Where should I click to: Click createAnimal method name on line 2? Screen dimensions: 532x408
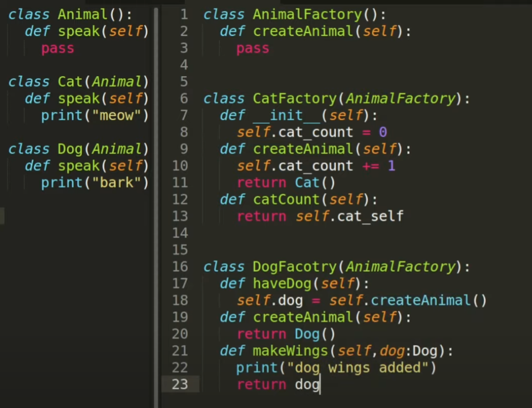[x=303, y=32]
